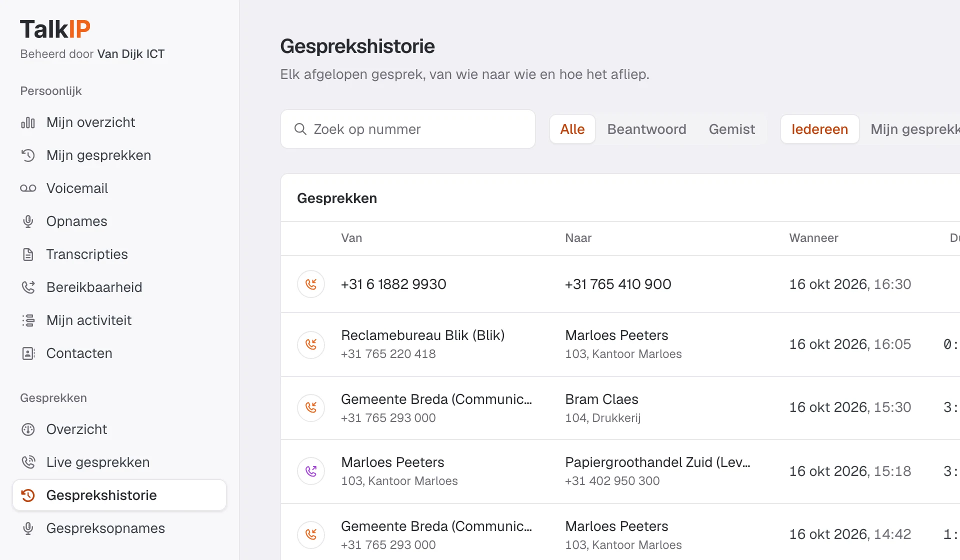The width and height of the screenshot is (960, 560).
Task: Click the Gespreksopnames microphone icon
Action: click(x=28, y=528)
